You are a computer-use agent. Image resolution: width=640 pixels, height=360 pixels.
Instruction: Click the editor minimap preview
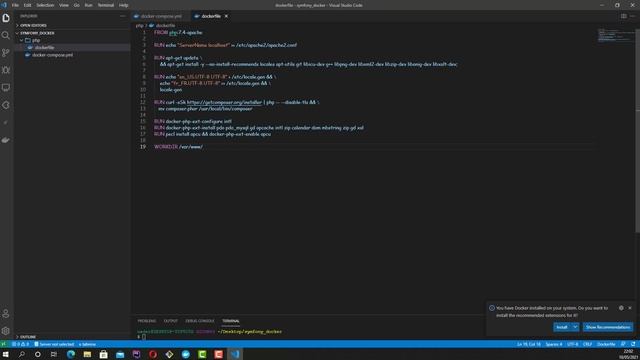pyautogui.click(x=616, y=36)
